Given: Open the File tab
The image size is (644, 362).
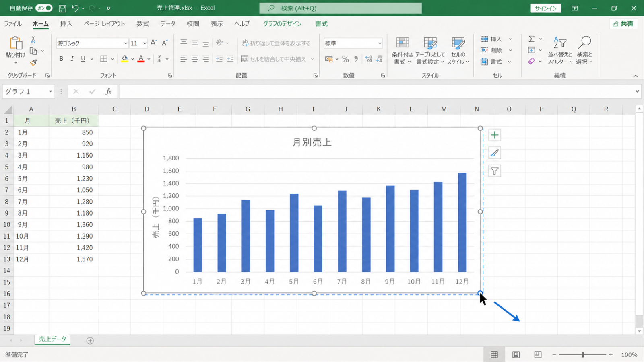Looking at the screenshot, I should [13, 24].
